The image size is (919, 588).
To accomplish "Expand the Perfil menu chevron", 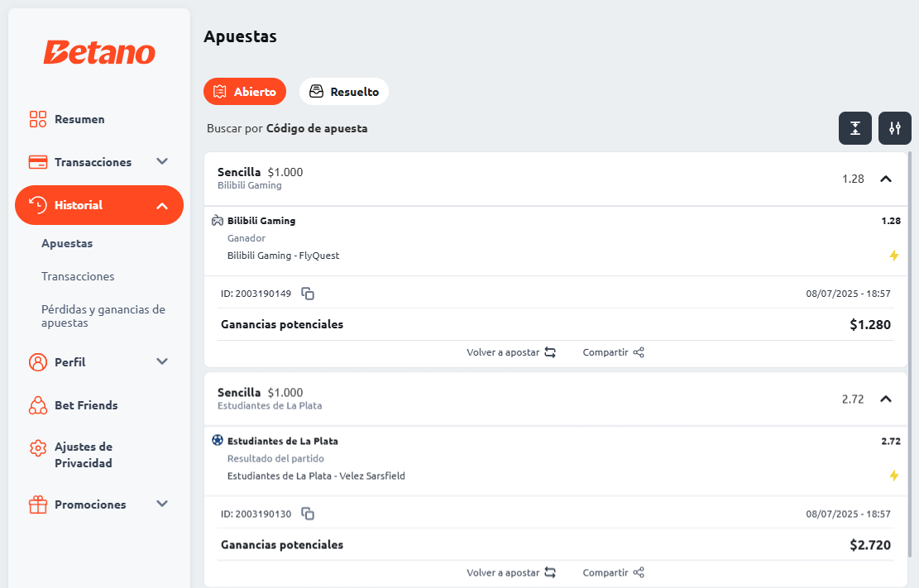I will point(162,361).
